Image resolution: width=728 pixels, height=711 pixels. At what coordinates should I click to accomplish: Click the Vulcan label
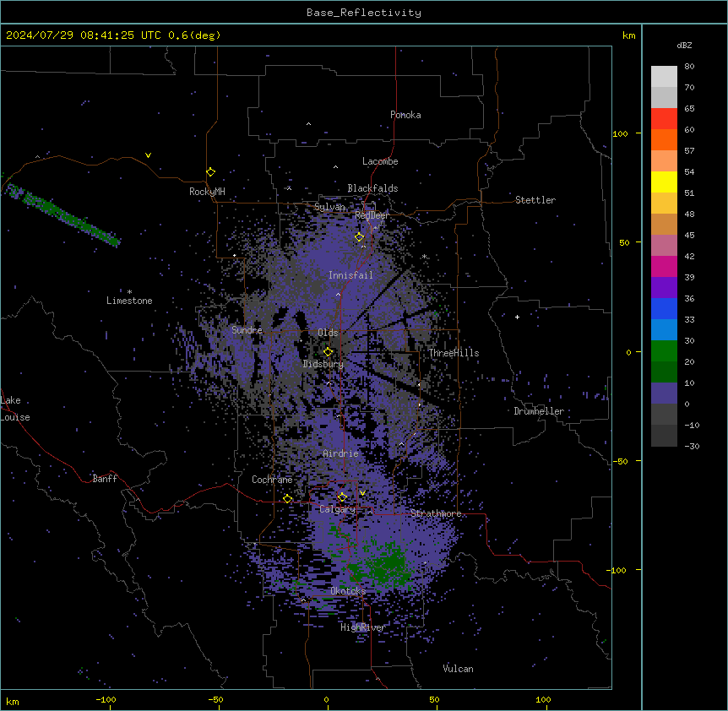point(458,669)
